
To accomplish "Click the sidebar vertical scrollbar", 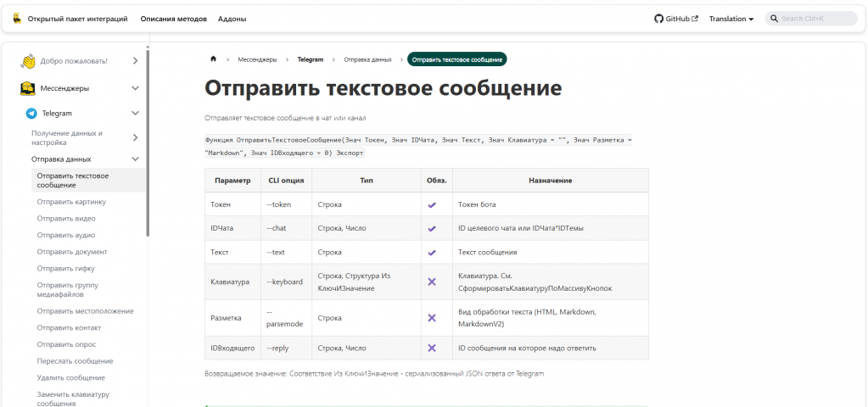I will click(148, 142).
